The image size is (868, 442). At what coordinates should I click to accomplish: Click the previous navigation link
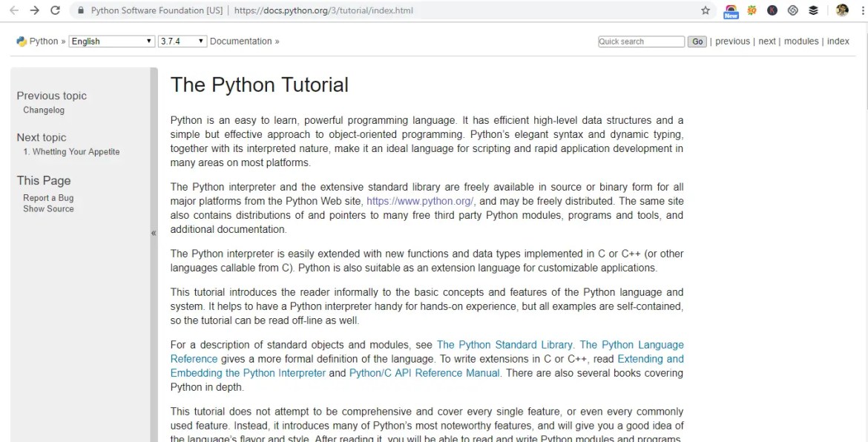pyautogui.click(x=732, y=42)
